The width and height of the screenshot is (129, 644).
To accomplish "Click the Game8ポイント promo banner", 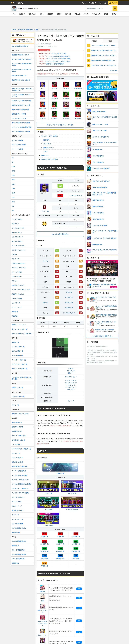I will [102, 85].
